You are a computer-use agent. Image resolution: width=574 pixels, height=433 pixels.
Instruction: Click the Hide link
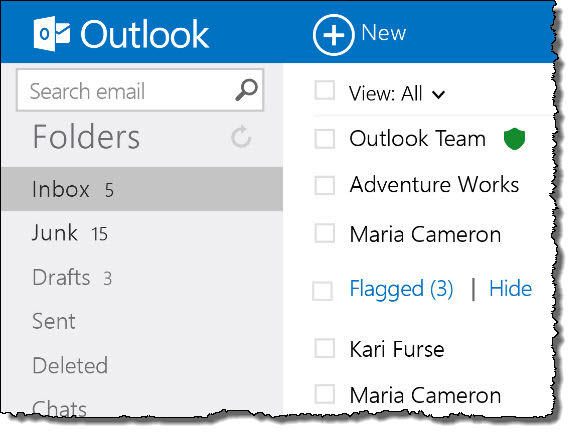[510, 288]
